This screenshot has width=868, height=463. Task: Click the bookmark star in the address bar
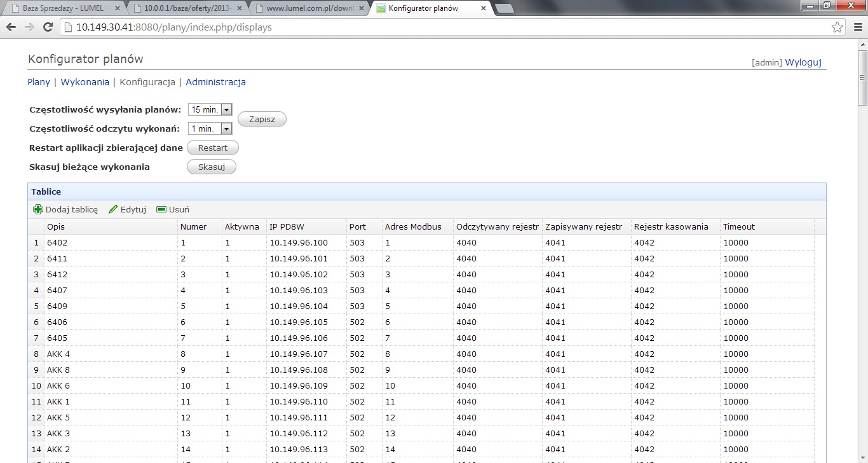tap(837, 27)
